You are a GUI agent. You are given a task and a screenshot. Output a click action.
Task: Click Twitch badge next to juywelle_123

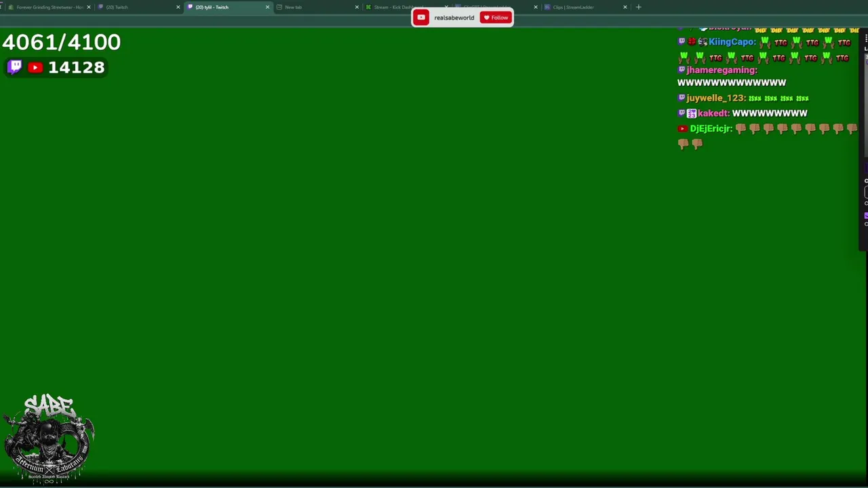click(682, 98)
